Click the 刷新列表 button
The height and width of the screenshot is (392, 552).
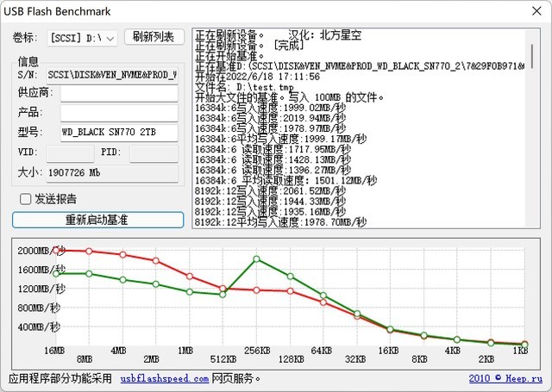(154, 37)
